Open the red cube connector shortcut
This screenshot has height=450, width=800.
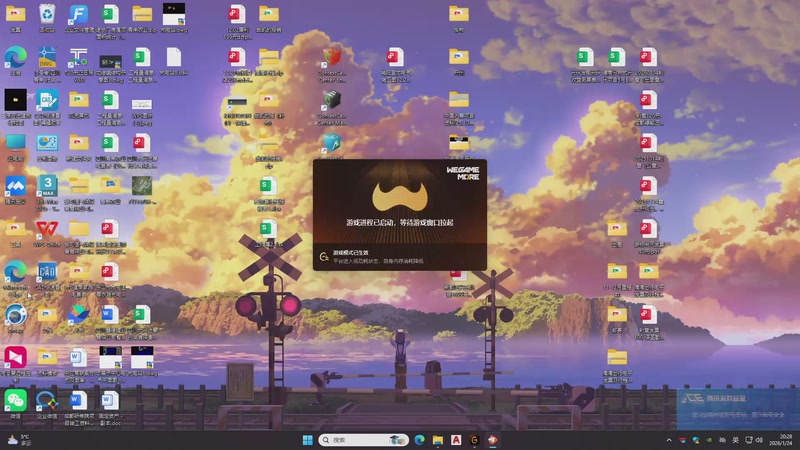click(x=332, y=57)
